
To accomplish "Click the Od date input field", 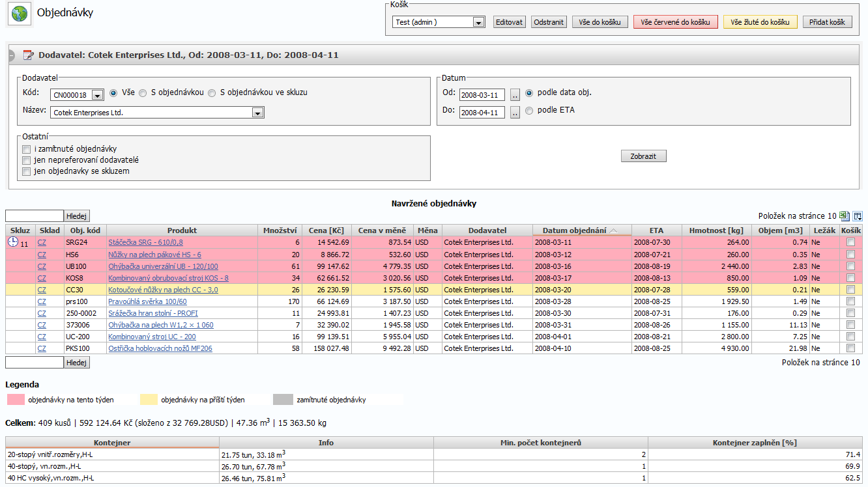I will point(482,95).
